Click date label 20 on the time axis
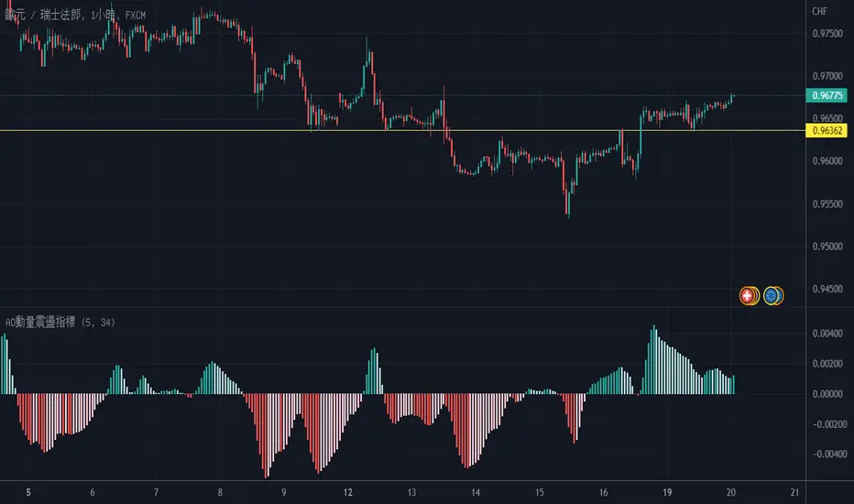The width and height of the screenshot is (854, 504). pos(731,493)
